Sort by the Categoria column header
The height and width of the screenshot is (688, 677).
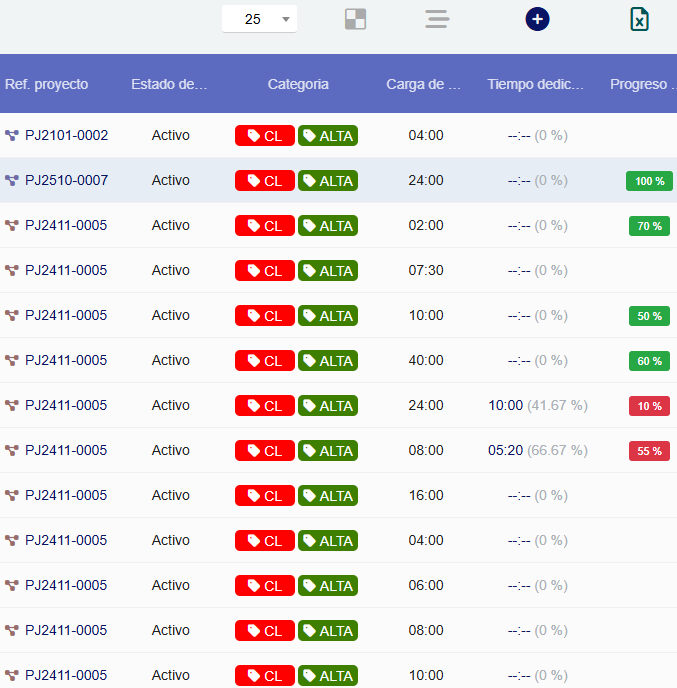tap(298, 84)
